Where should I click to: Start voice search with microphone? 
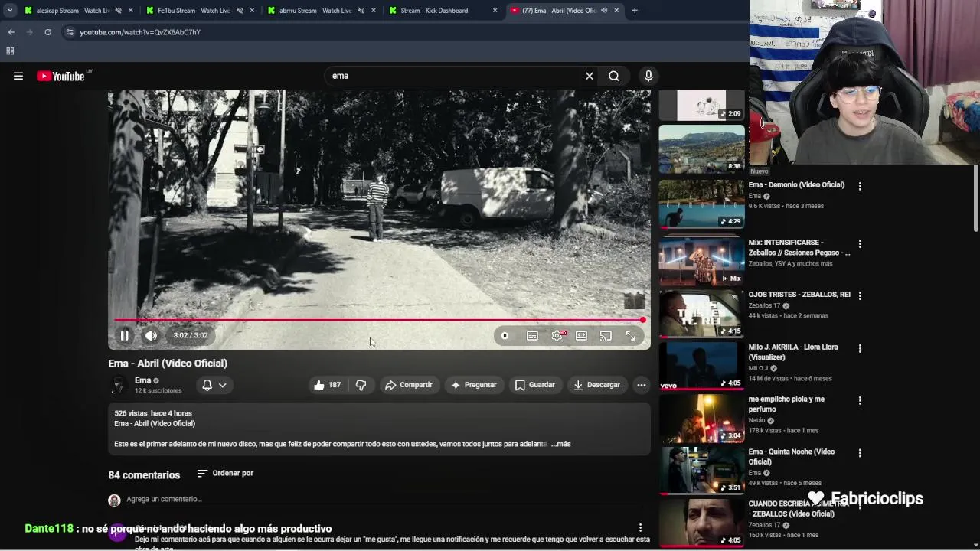point(648,76)
